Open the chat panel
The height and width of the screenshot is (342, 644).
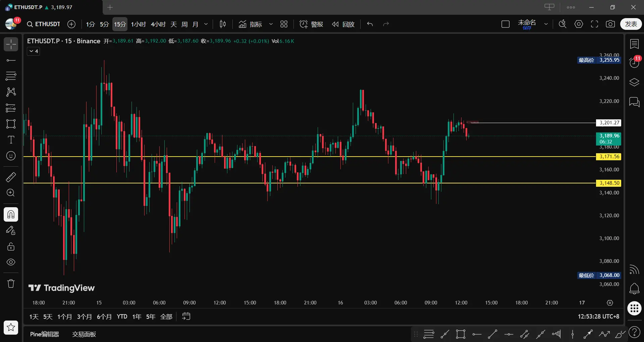(x=634, y=102)
